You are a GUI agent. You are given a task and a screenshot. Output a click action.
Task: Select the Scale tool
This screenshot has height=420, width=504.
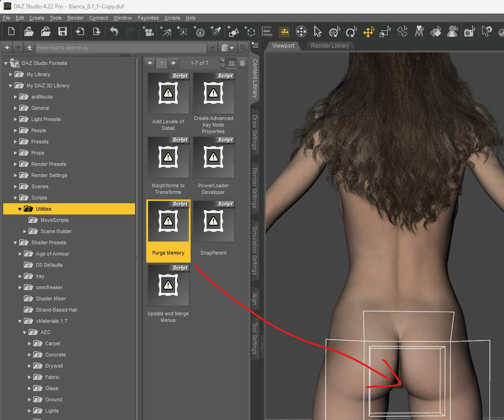pos(385,31)
